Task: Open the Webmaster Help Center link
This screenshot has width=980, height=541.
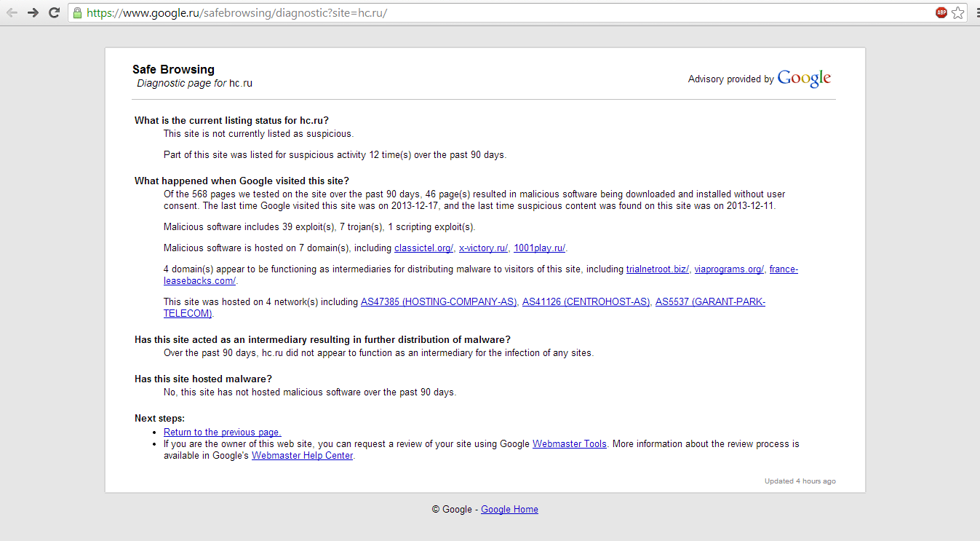Action: point(302,456)
